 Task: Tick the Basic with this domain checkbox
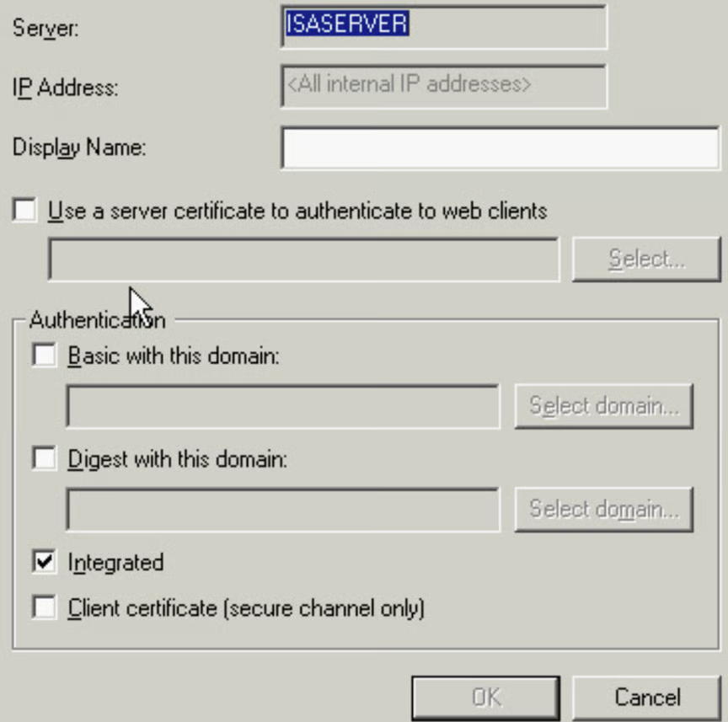pos(44,356)
